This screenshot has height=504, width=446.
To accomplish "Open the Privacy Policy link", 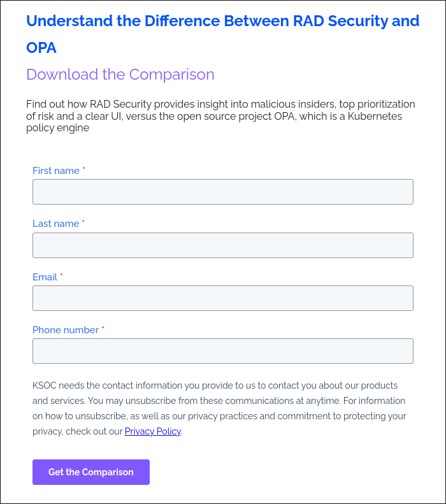I will tap(153, 431).
